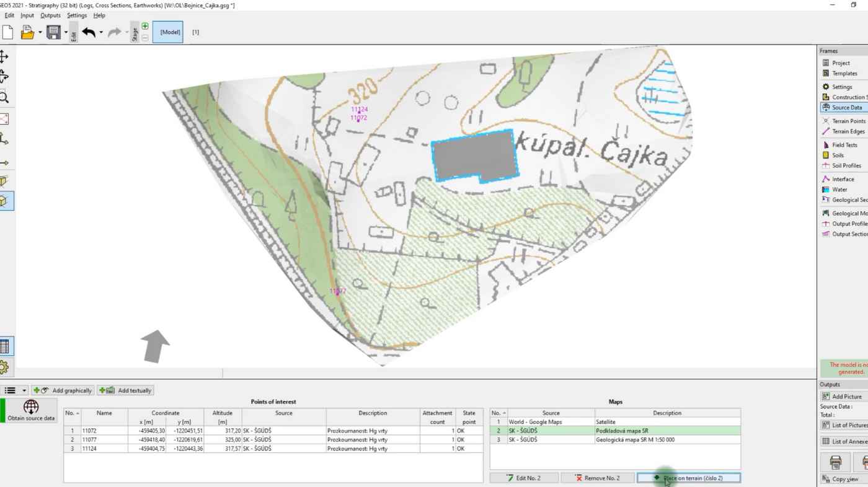
Task: Click the Obtain source data globe icon
Action: 31,410
